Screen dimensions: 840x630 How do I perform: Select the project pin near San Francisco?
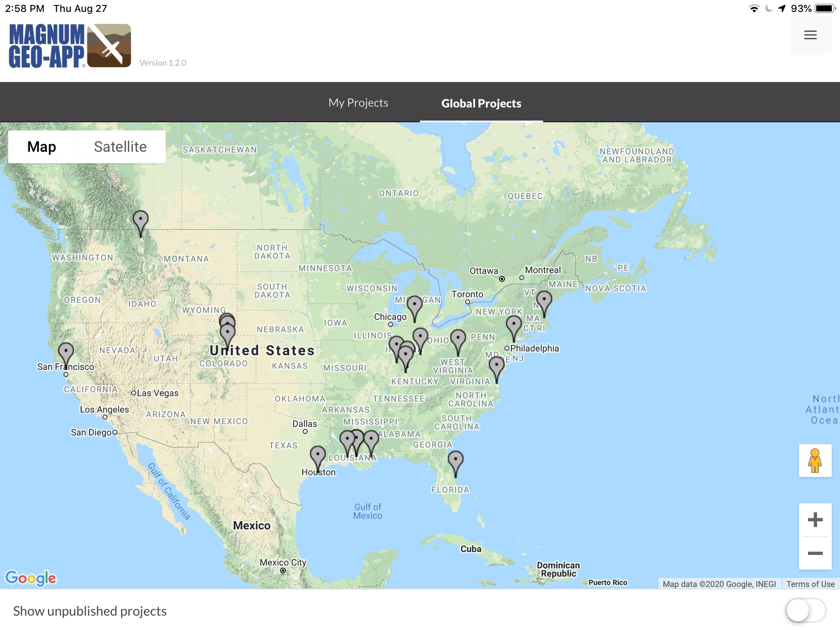click(x=66, y=352)
